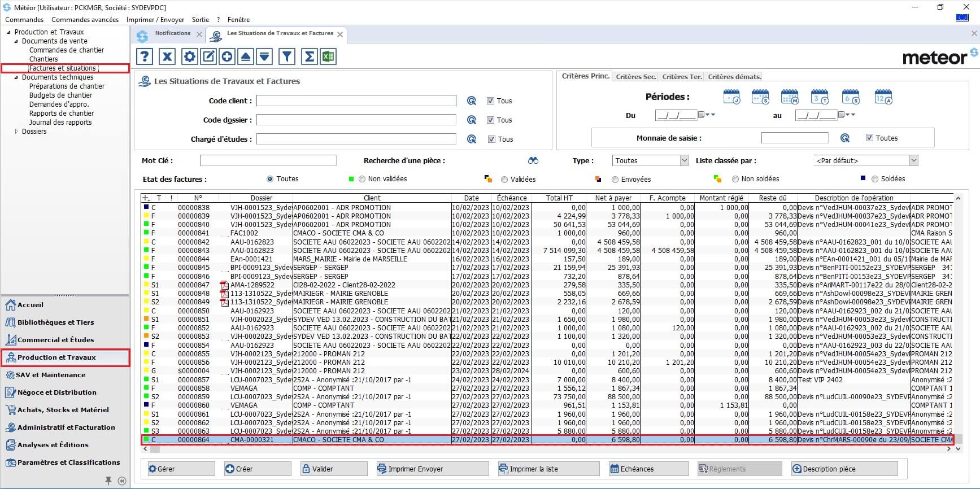Uncheck Toutes for Monnaie de saisie
The image size is (980, 489).
click(869, 138)
